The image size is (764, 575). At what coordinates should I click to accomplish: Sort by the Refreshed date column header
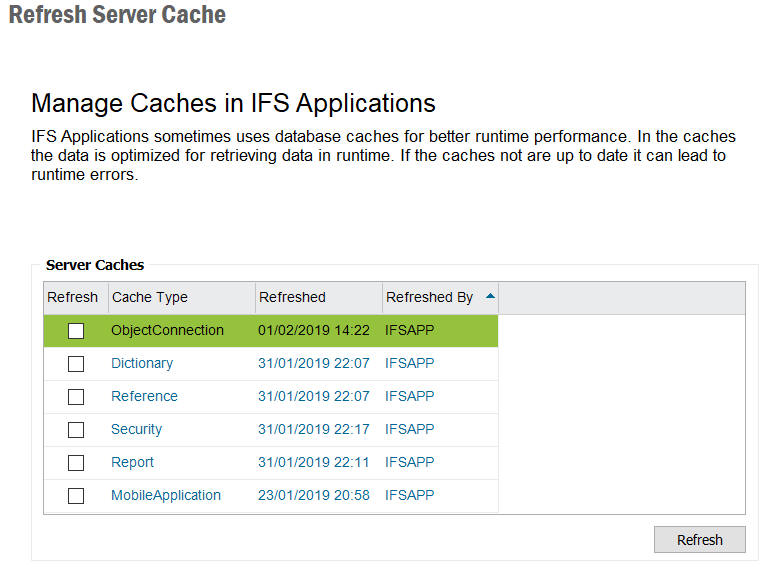tap(292, 297)
